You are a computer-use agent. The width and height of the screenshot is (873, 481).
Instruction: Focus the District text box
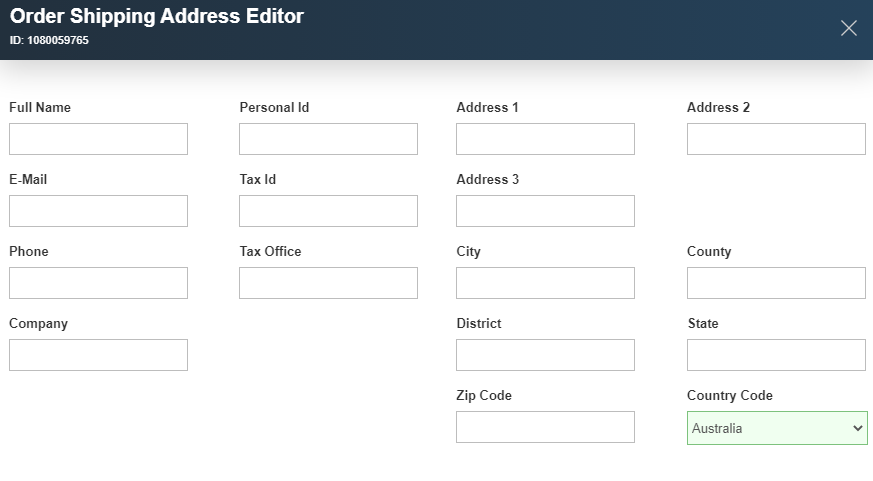coord(545,355)
